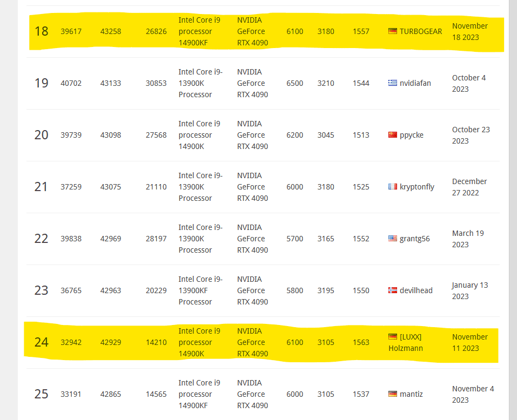Click CPU score 20229
517x420 pixels.
156,290
